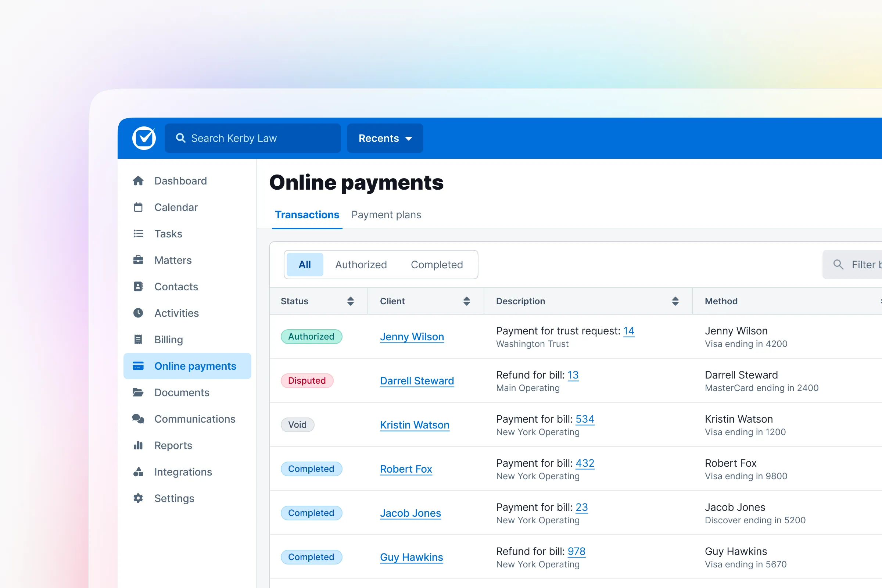Click the Settings gear icon

(x=138, y=498)
